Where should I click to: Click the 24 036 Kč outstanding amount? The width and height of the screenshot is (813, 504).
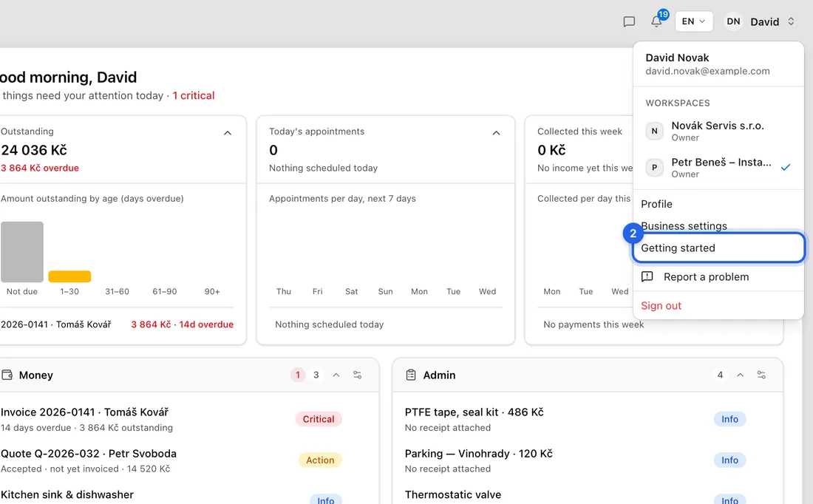(x=34, y=150)
